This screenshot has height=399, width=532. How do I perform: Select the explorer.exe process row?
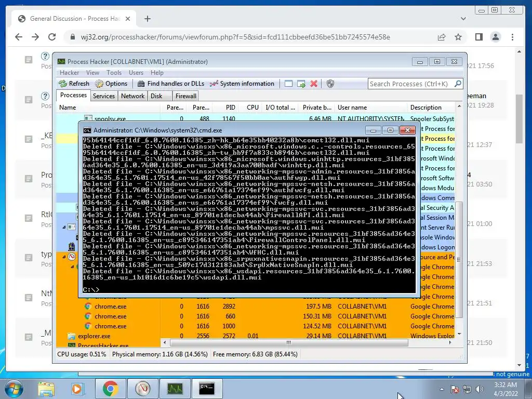[255, 336]
